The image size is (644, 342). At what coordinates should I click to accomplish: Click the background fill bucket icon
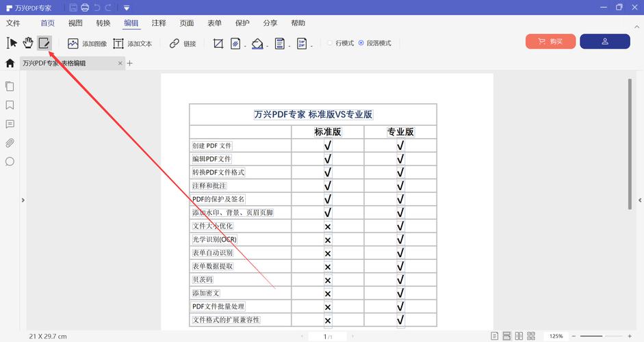tap(257, 43)
